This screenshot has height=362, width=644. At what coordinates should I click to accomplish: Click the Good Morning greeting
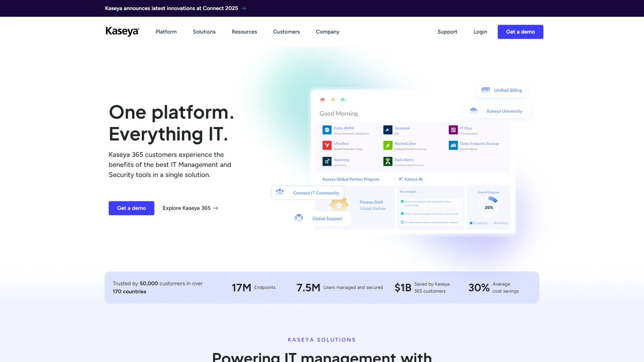[339, 114]
